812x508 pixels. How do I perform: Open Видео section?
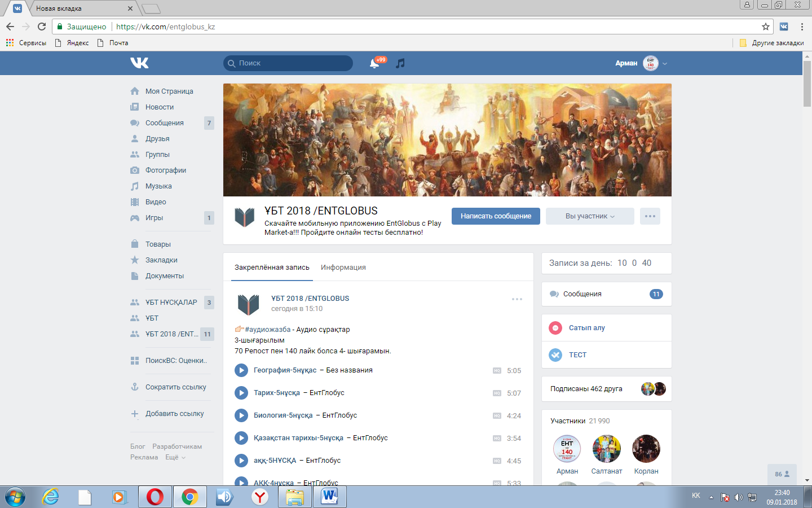[156, 202]
